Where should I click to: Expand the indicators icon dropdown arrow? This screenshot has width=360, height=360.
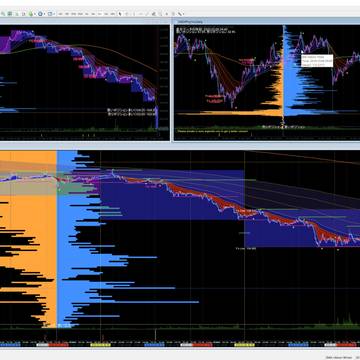click(x=34, y=14)
